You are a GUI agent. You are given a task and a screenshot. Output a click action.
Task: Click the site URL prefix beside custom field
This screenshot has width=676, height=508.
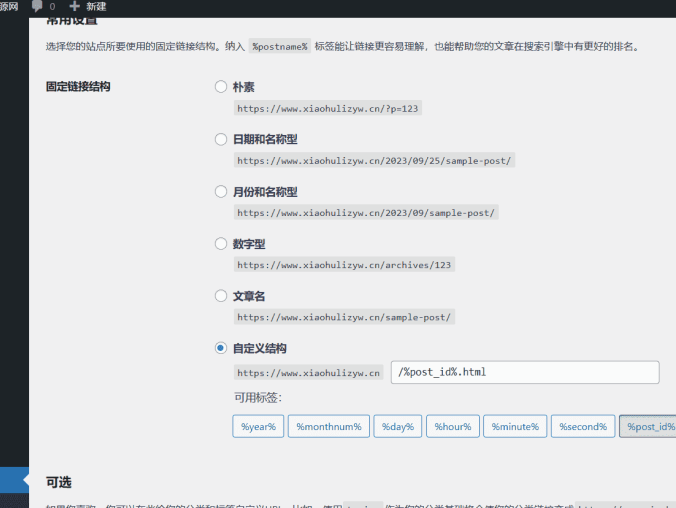pos(308,373)
